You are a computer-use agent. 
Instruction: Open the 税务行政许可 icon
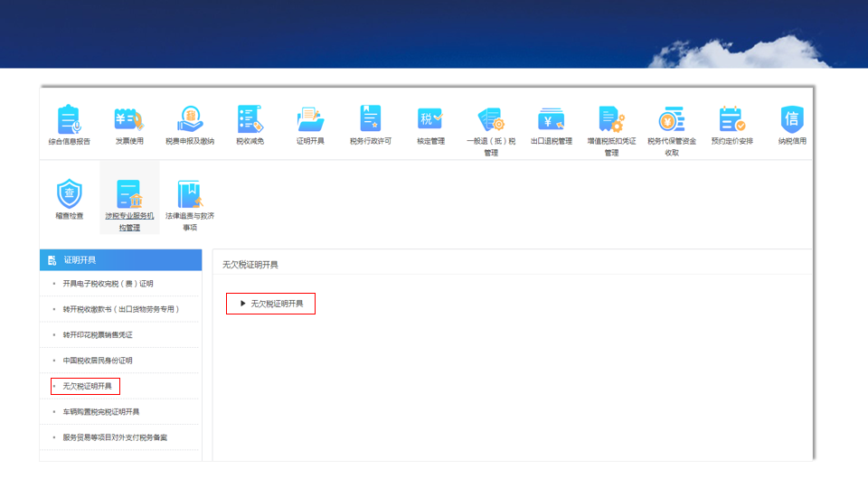(x=371, y=119)
